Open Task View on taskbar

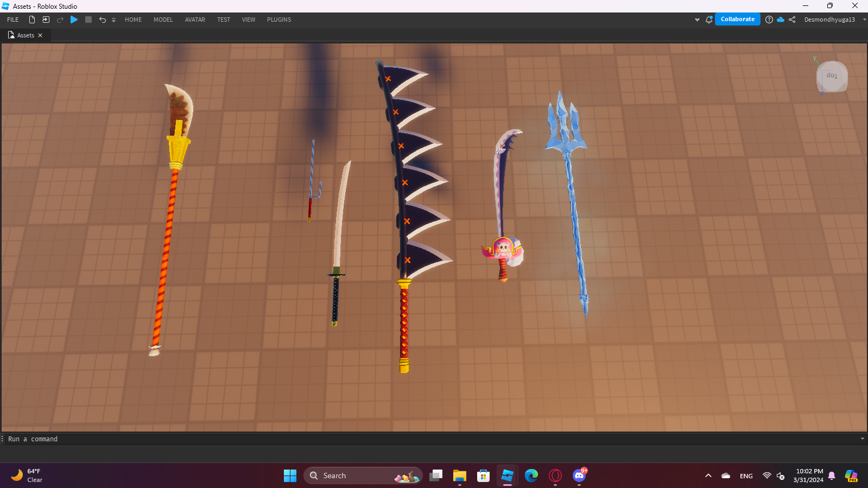pyautogui.click(x=436, y=476)
